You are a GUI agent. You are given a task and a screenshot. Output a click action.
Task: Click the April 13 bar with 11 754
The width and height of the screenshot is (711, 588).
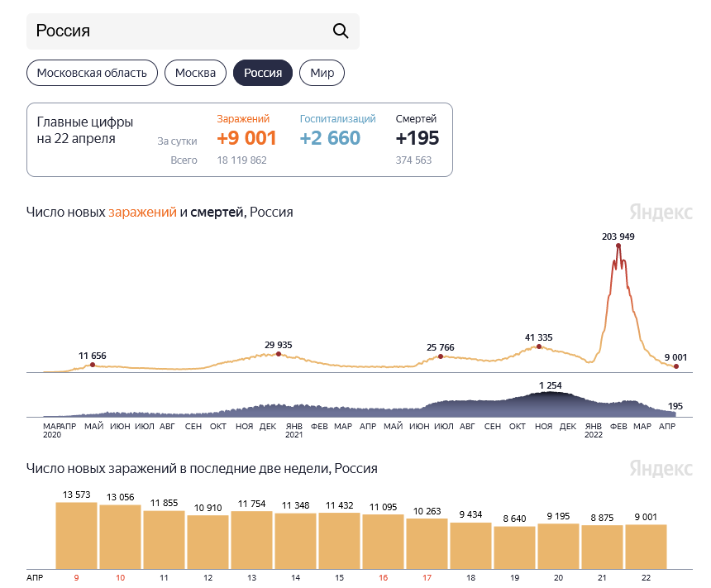pyautogui.click(x=251, y=538)
